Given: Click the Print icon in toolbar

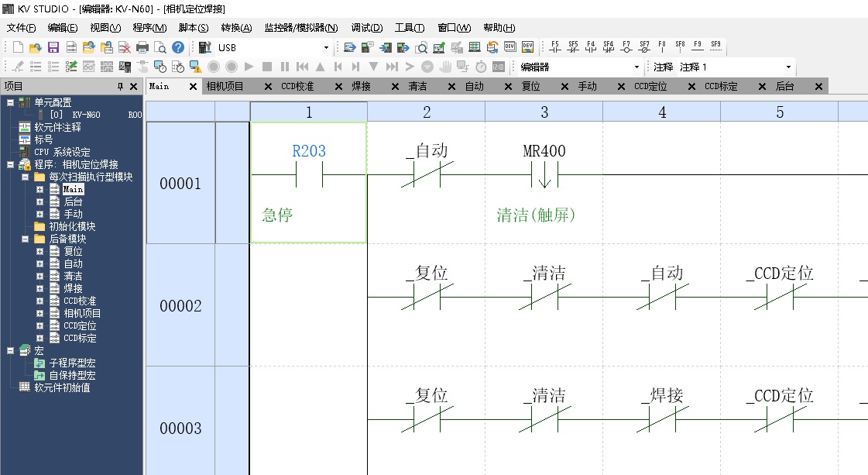Looking at the screenshot, I should tap(142, 47).
